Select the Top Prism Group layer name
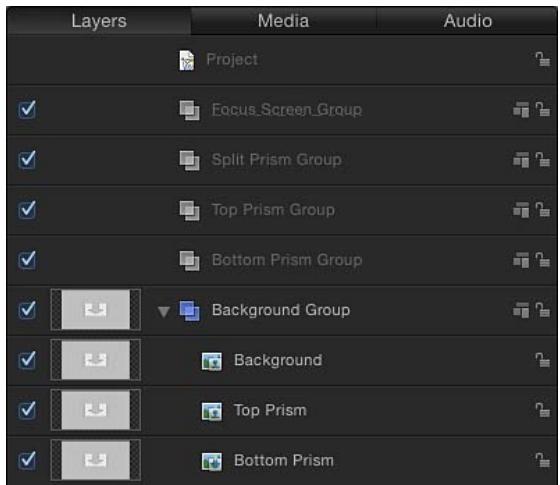Viewport: 560px width, 485px height. tap(273, 210)
